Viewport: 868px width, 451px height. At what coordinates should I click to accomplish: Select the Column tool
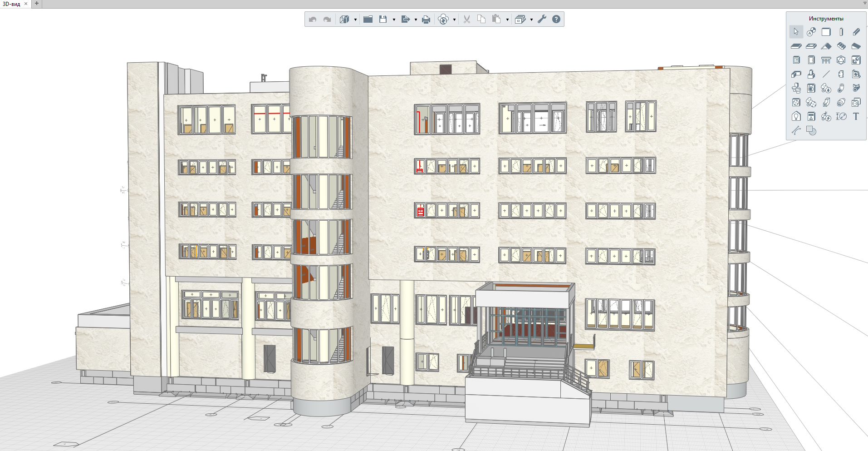pyautogui.click(x=841, y=32)
